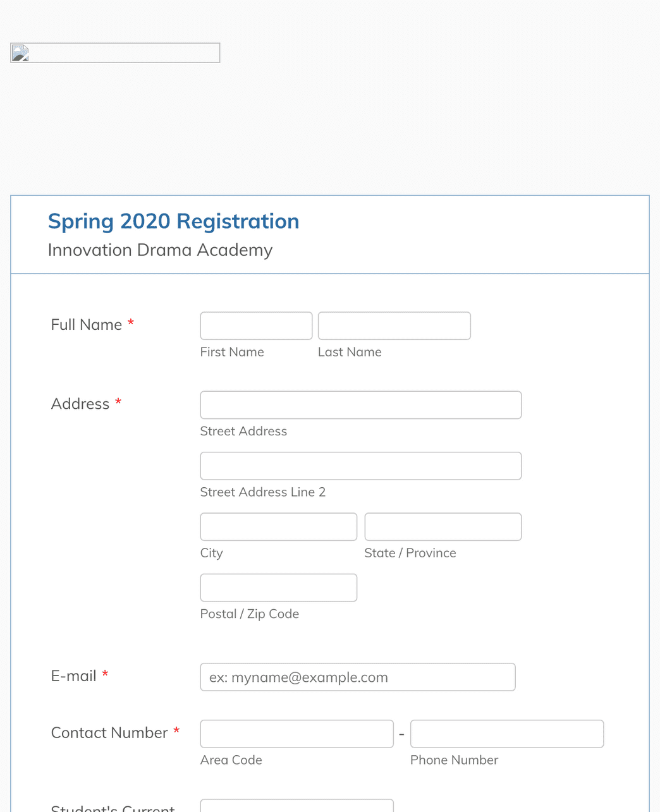The height and width of the screenshot is (812, 660).
Task: Click the Street Address input field
Action: (x=360, y=405)
